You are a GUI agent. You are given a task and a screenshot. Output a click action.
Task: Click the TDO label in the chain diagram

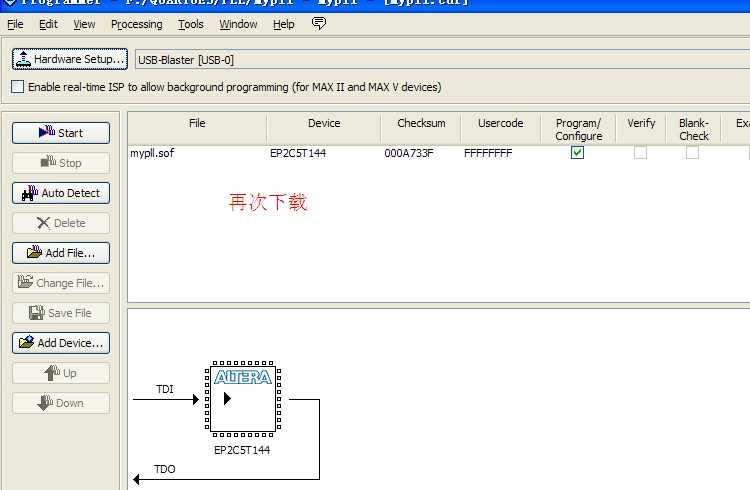pos(165,469)
